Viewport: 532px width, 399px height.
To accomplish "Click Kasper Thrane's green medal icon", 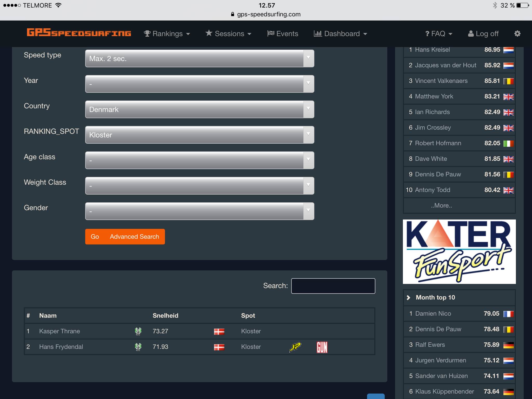I will [138, 331].
